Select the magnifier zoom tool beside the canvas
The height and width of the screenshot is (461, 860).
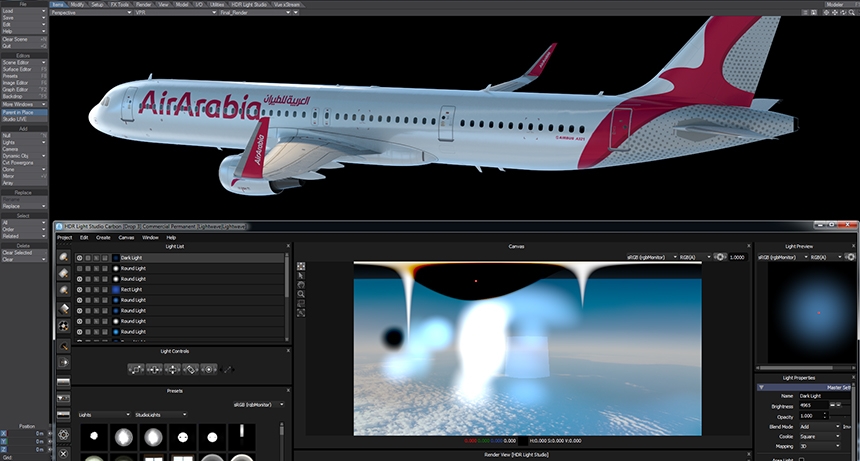pos(301,294)
